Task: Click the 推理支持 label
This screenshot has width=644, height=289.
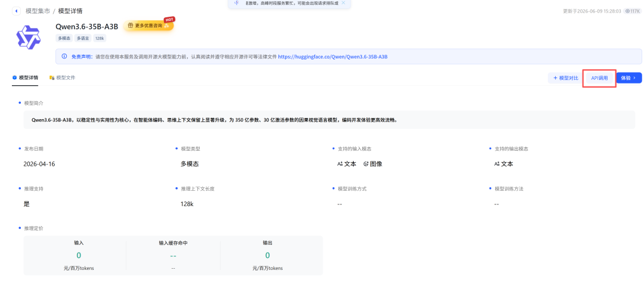Action: [33, 189]
